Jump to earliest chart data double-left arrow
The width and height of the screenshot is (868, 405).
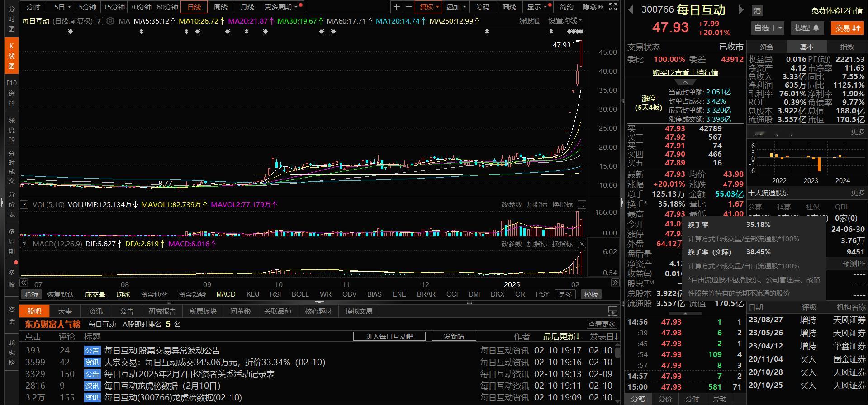(24, 283)
